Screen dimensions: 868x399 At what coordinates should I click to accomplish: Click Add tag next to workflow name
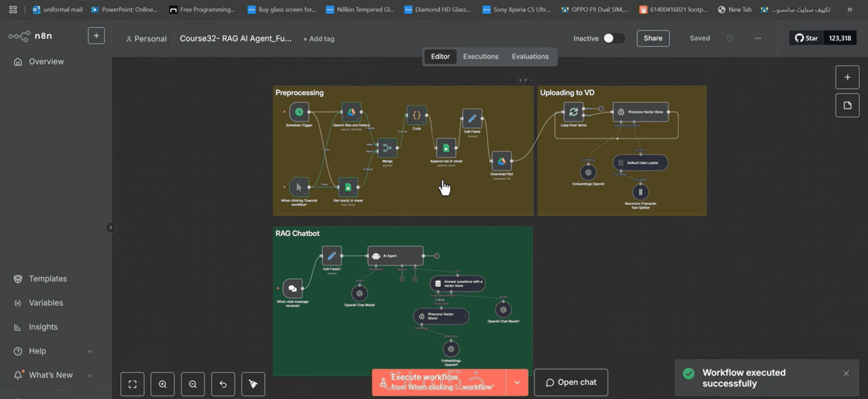(x=319, y=39)
